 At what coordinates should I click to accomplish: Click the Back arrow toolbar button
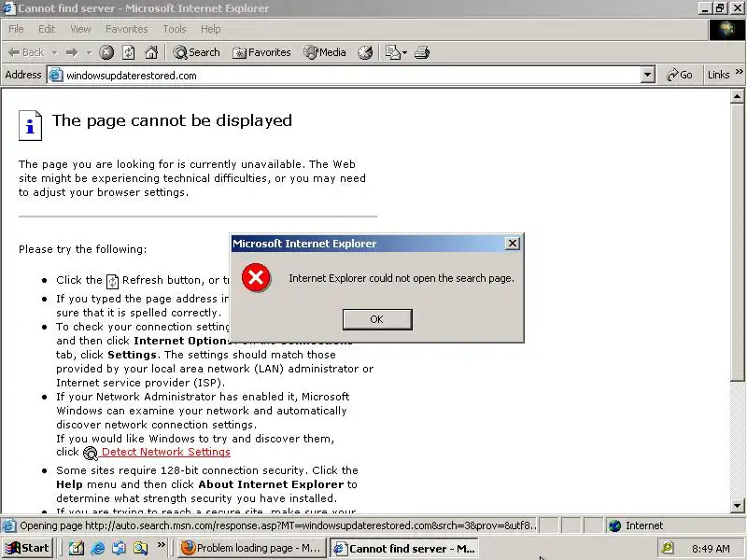coord(26,52)
